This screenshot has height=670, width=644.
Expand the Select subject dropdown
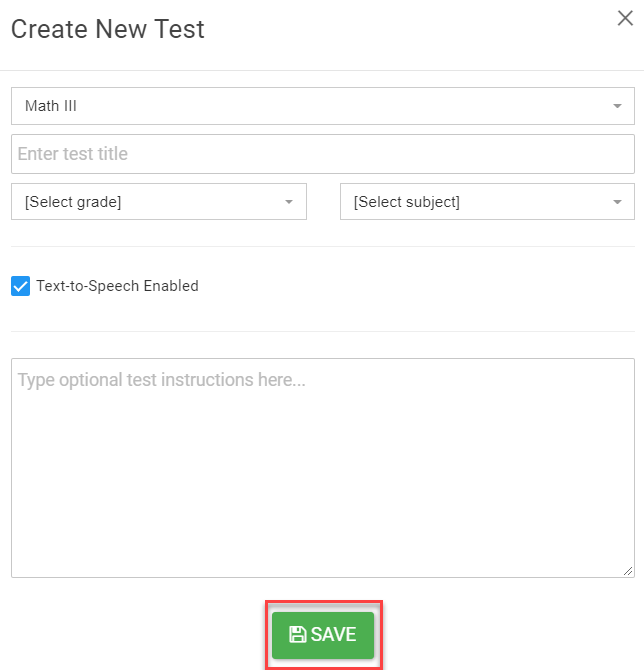point(487,202)
